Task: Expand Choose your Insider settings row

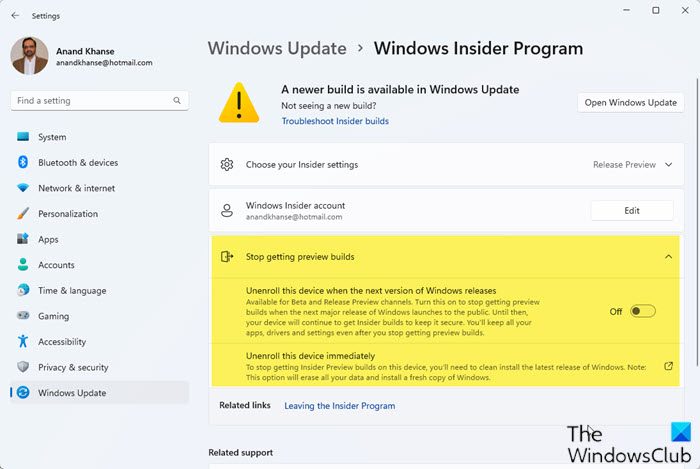Action: (x=440, y=164)
